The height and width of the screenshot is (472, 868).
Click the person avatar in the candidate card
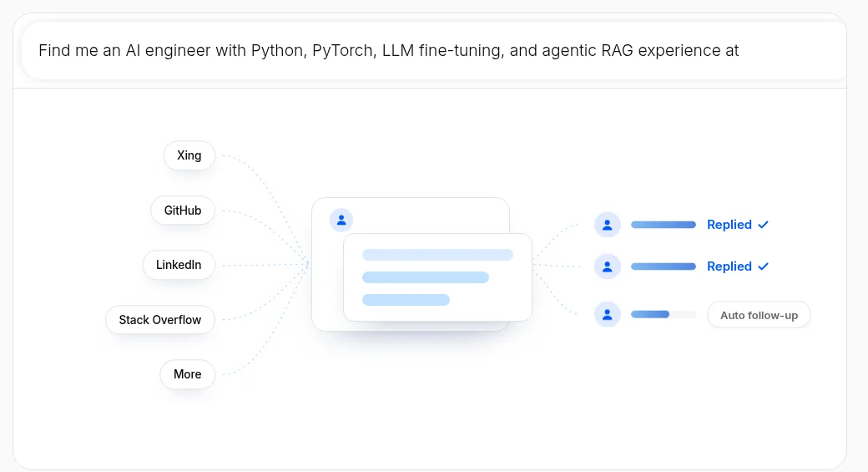coord(341,221)
